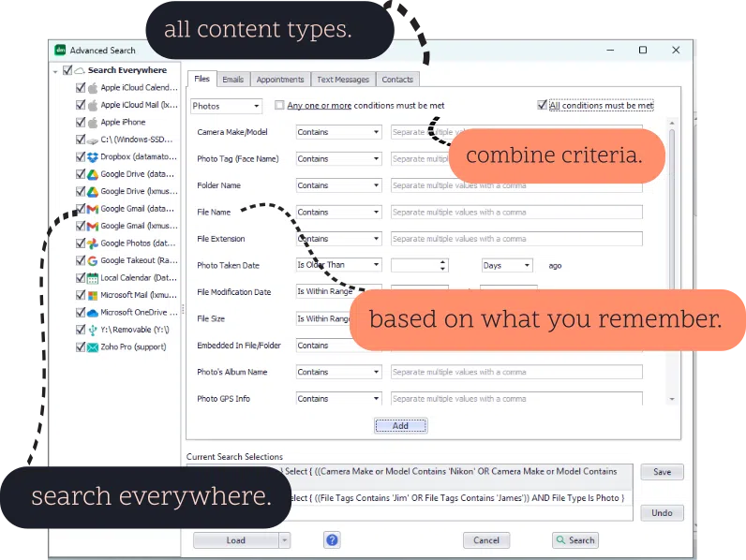Click the Search button
Viewport: 746px width, 560px height.
(575, 540)
